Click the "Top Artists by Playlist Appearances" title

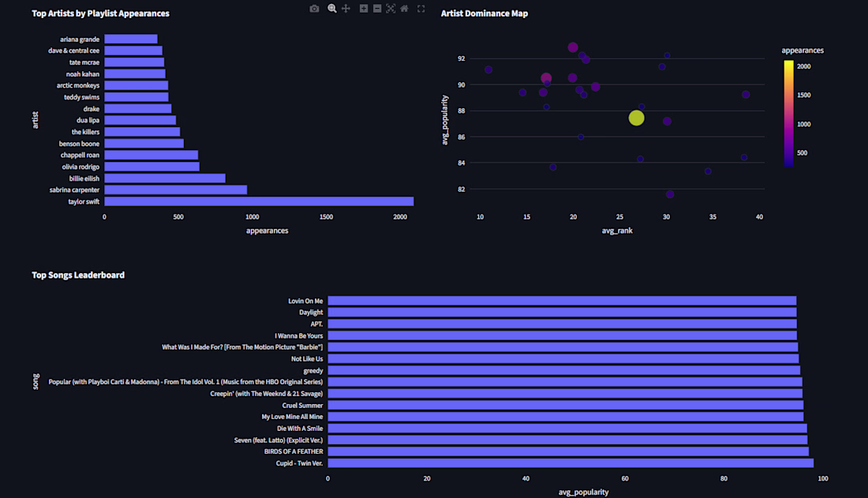tap(101, 13)
